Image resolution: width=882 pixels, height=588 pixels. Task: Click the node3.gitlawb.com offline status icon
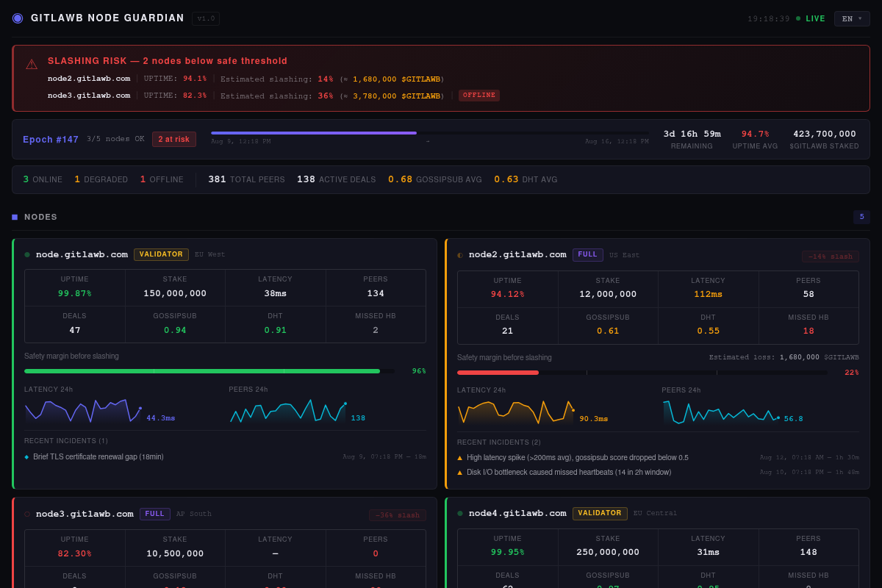point(27,514)
